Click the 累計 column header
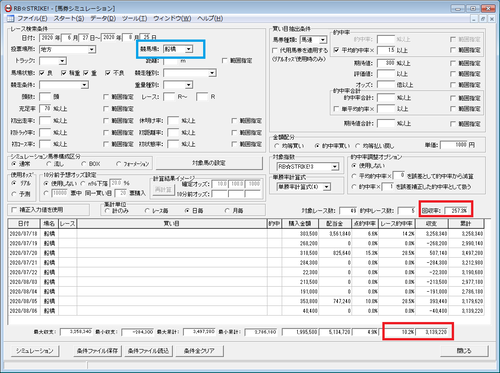Screen dimensions: 500x373 (x=466, y=223)
